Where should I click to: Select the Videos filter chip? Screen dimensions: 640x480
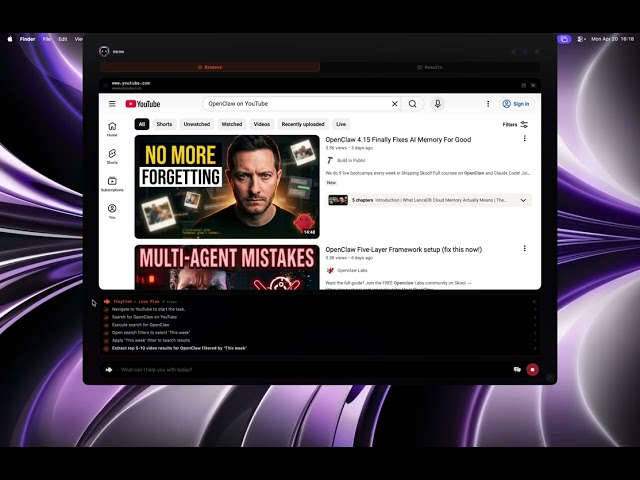(x=262, y=124)
